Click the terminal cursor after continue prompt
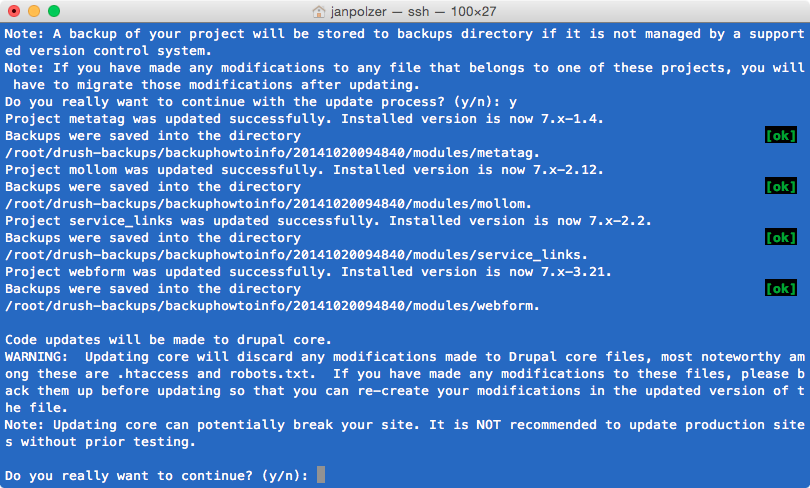810x488 pixels. (x=321, y=475)
